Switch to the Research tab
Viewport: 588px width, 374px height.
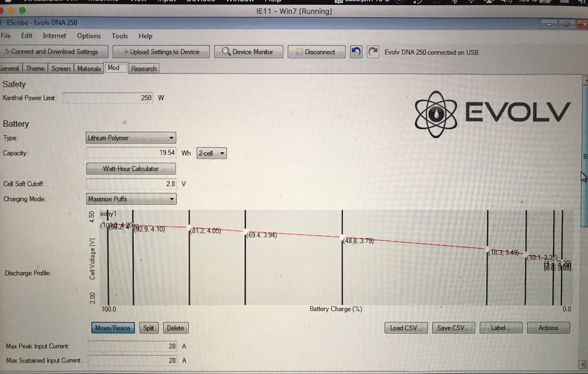pos(144,69)
